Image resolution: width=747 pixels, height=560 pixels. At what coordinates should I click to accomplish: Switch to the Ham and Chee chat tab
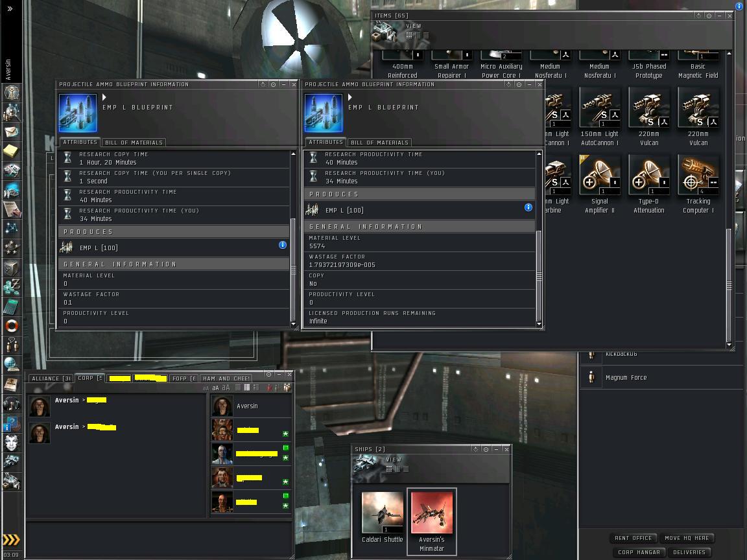226,379
